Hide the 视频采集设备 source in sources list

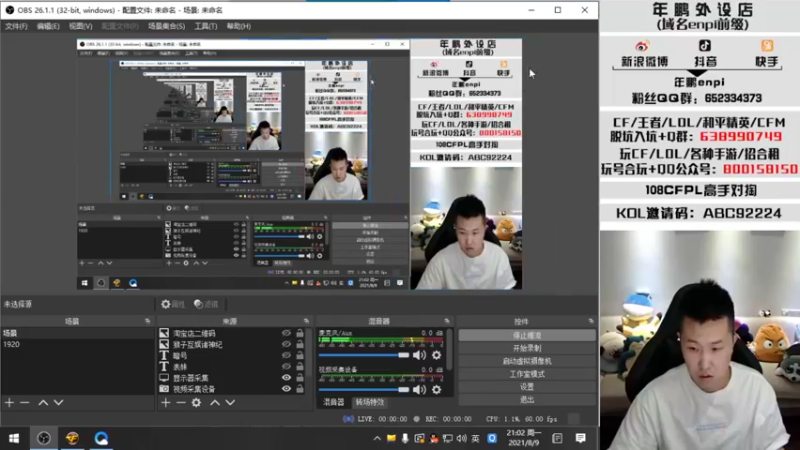pos(286,389)
